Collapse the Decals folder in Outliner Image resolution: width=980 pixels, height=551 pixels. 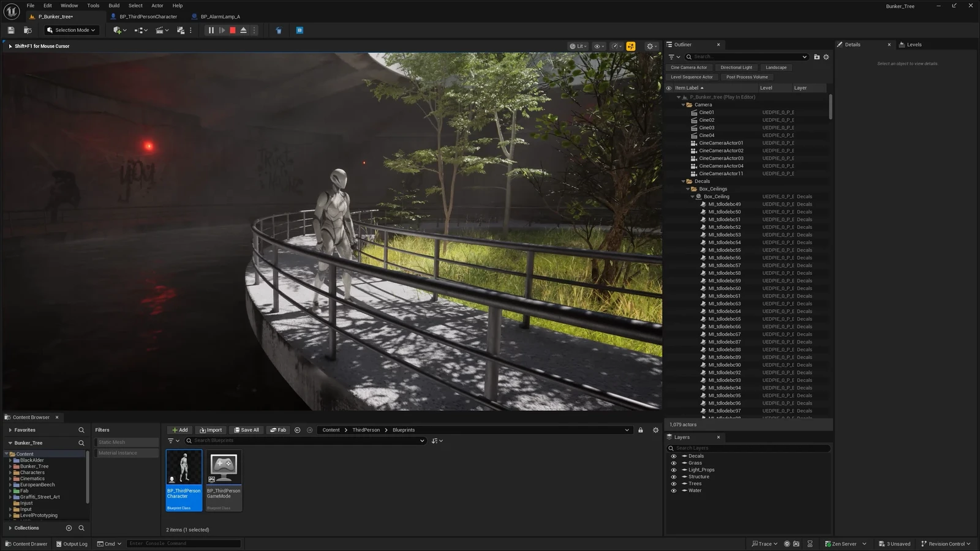pyautogui.click(x=684, y=181)
